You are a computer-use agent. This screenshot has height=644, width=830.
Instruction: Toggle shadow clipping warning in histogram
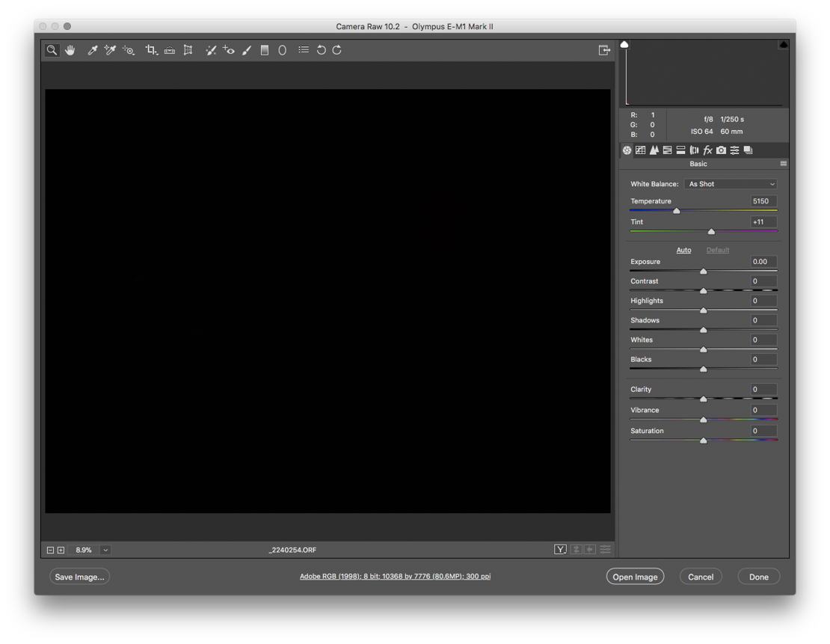pos(624,45)
